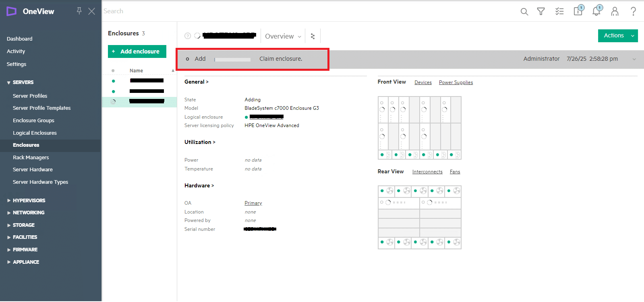
Task: Open the user session icon
Action: click(615, 11)
